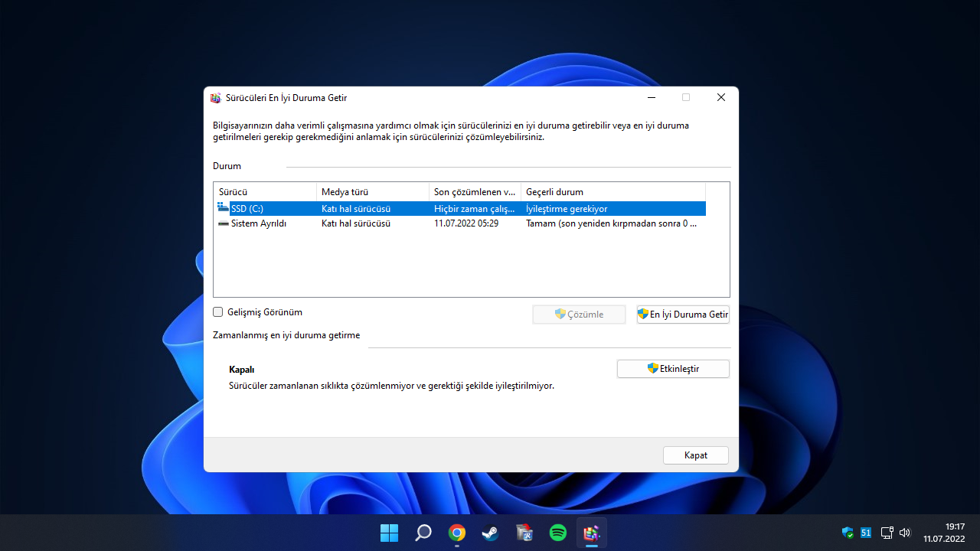The height and width of the screenshot is (551, 980).
Task: Click Katı hal sürücüsü in SSD (C:) row
Action: 356,208
